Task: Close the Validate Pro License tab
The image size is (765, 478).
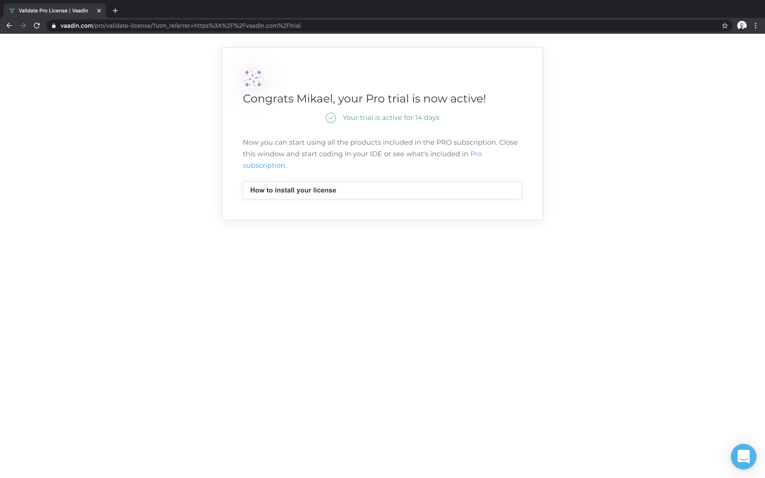Action: 99,10
